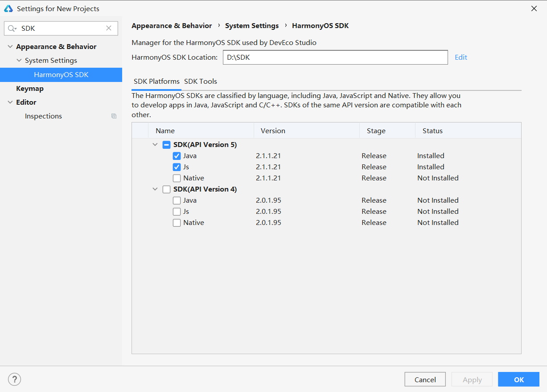Sort by the Name column header
Viewport: 547px width, 392px height.
click(x=201, y=131)
